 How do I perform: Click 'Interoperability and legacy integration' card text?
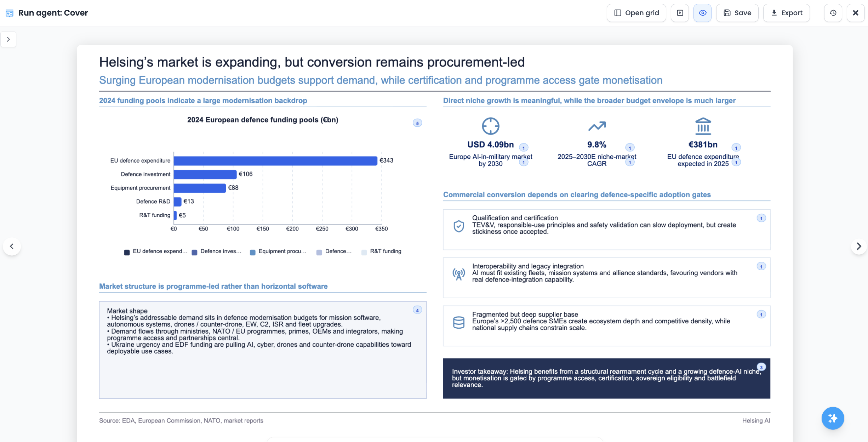pyautogui.click(x=605, y=273)
